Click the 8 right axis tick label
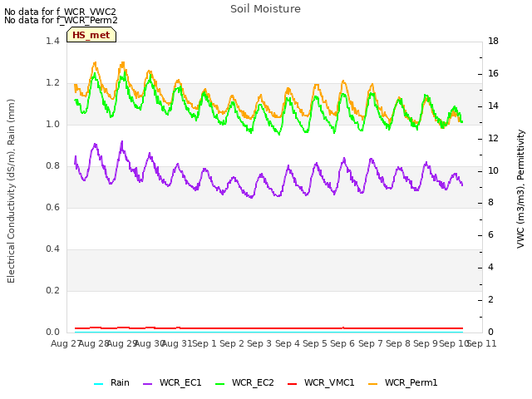This screenshot has width=532, height=399. pos(490,203)
